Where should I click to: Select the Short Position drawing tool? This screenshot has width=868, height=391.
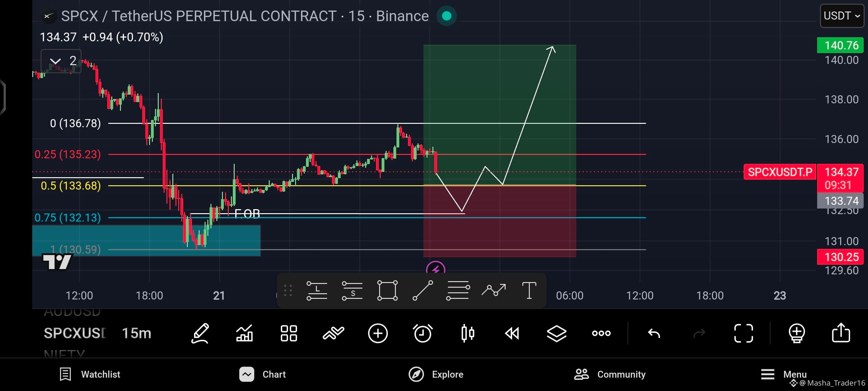coord(352,290)
